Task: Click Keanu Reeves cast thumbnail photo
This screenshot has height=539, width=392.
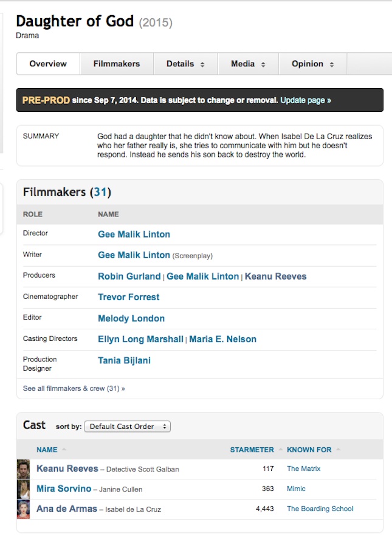Action: (x=23, y=469)
